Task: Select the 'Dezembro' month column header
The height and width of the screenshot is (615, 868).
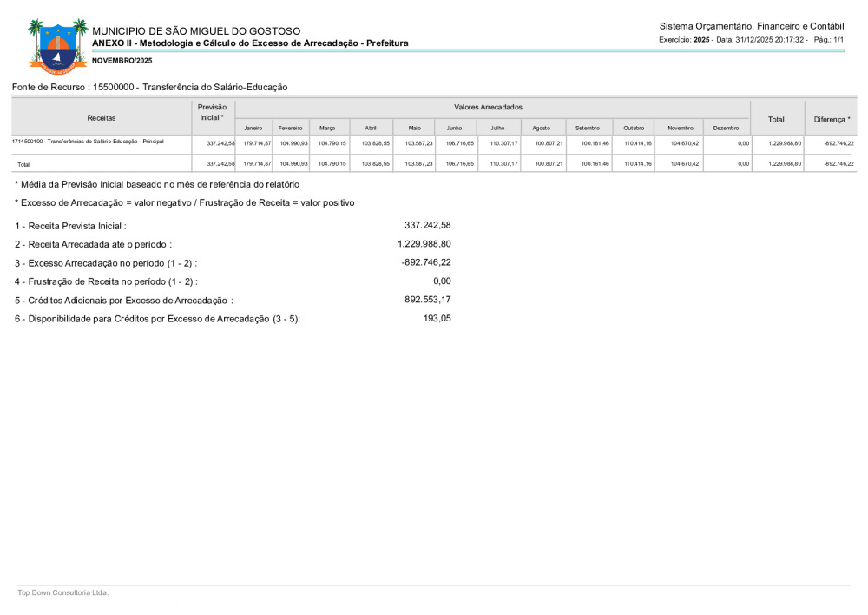Action: coord(726,128)
